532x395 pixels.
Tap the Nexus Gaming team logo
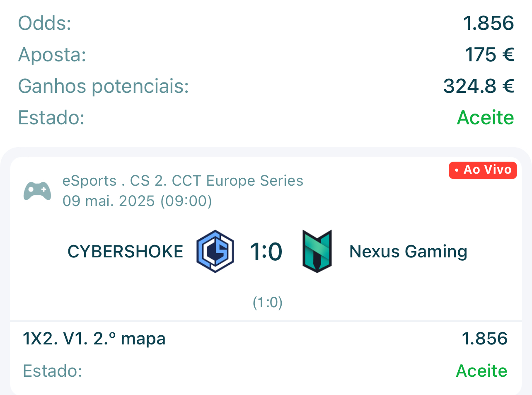(317, 251)
